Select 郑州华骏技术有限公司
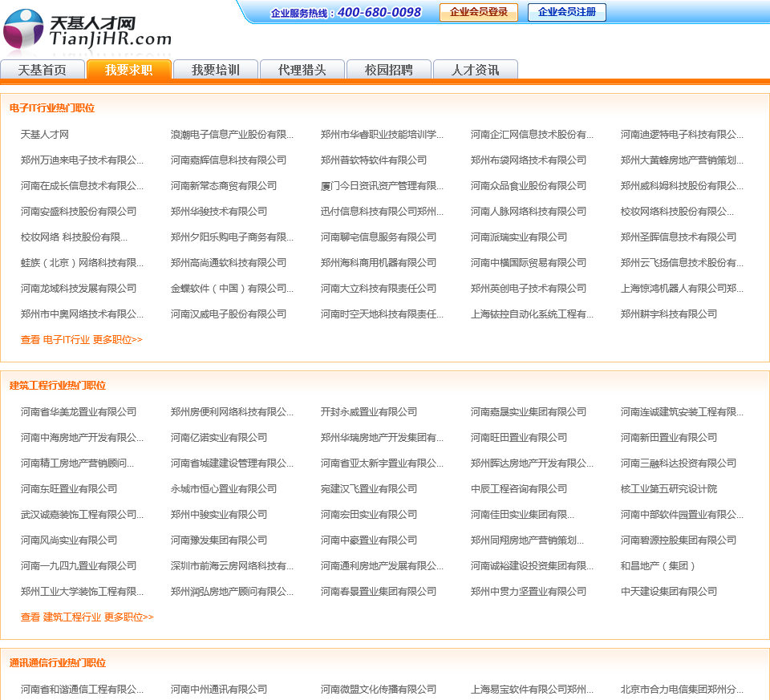This screenshot has height=700, width=770. tap(218, 212)
